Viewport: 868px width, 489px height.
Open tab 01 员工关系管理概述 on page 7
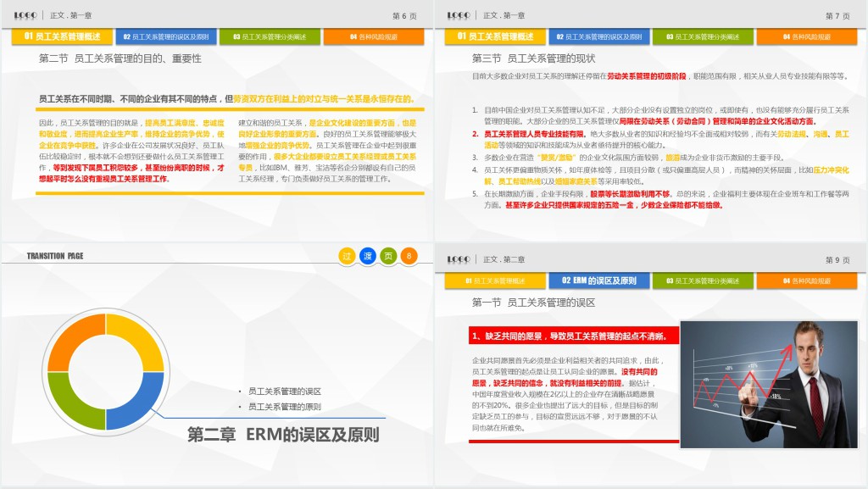495,36
